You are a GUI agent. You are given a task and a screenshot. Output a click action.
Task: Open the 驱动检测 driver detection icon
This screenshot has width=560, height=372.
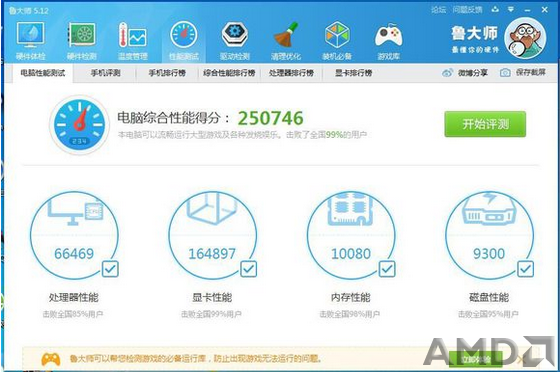point(235,40)
